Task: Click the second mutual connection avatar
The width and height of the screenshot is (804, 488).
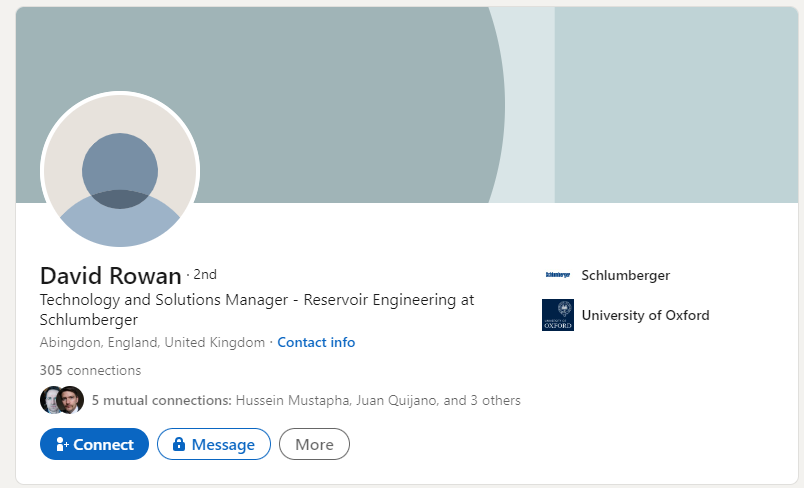Action: pyautogui.click(x=71, y=400)
